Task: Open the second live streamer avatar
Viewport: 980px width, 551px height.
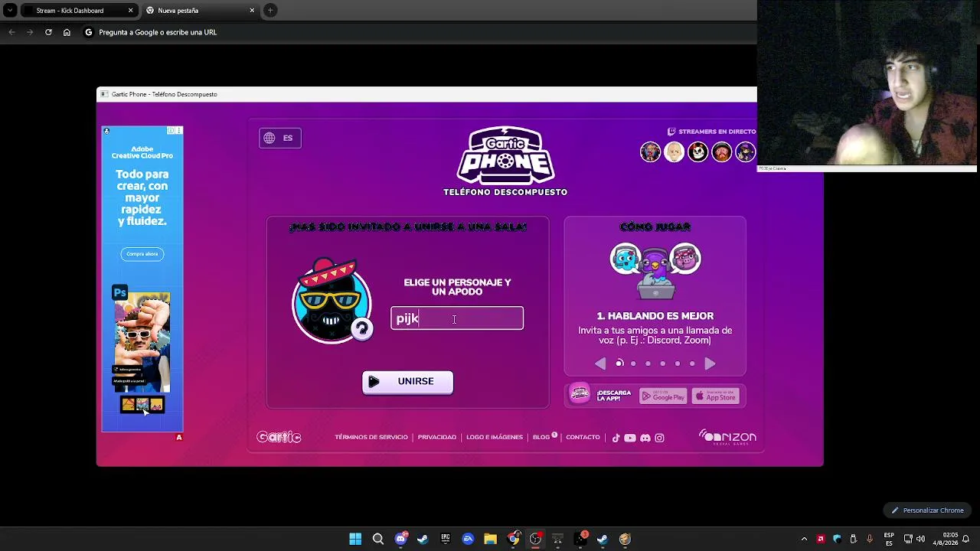Action: (x=674, y=152)
